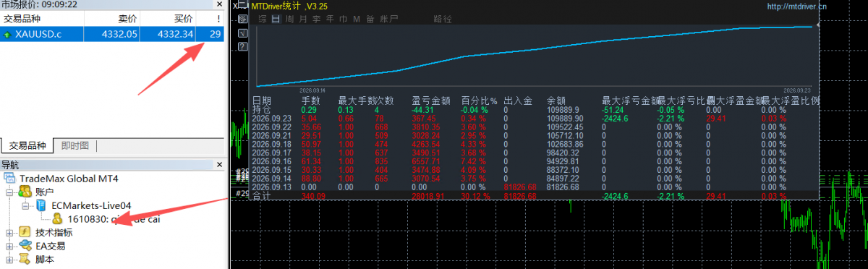
Task: Select the 币 symbol tab in MTDriver
Action: coord(343,19)
